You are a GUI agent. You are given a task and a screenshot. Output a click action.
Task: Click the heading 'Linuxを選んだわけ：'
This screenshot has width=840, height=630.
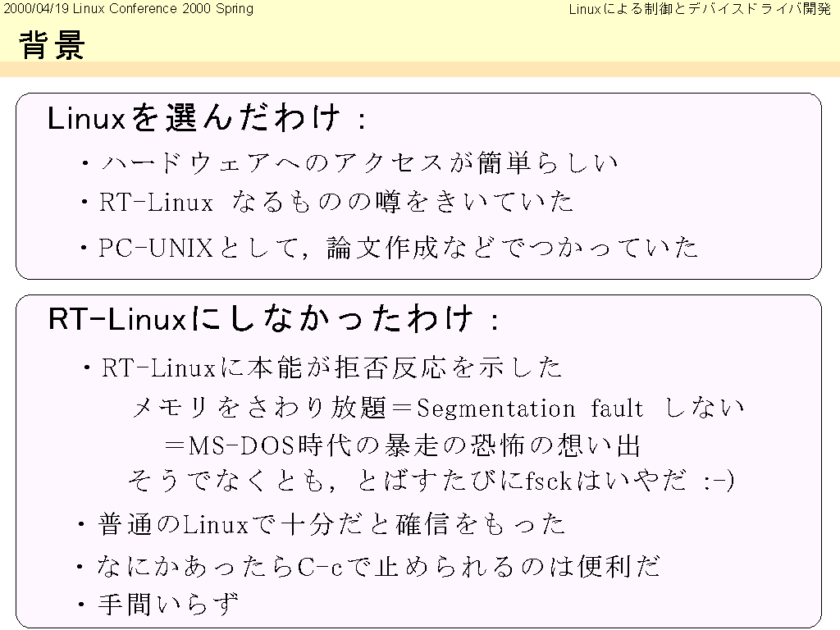[x=208, y=117]
